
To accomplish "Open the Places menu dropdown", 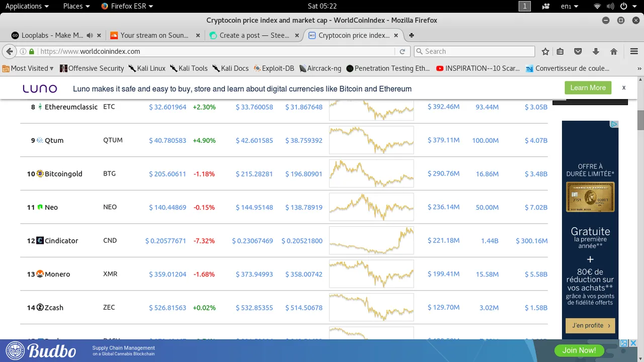I will (x=76, y=6).
